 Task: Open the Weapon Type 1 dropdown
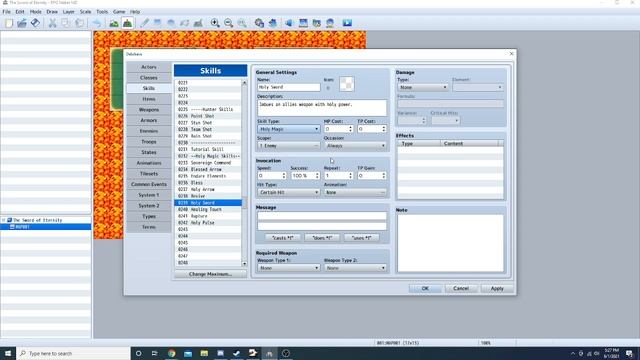[x=288, y=268]
